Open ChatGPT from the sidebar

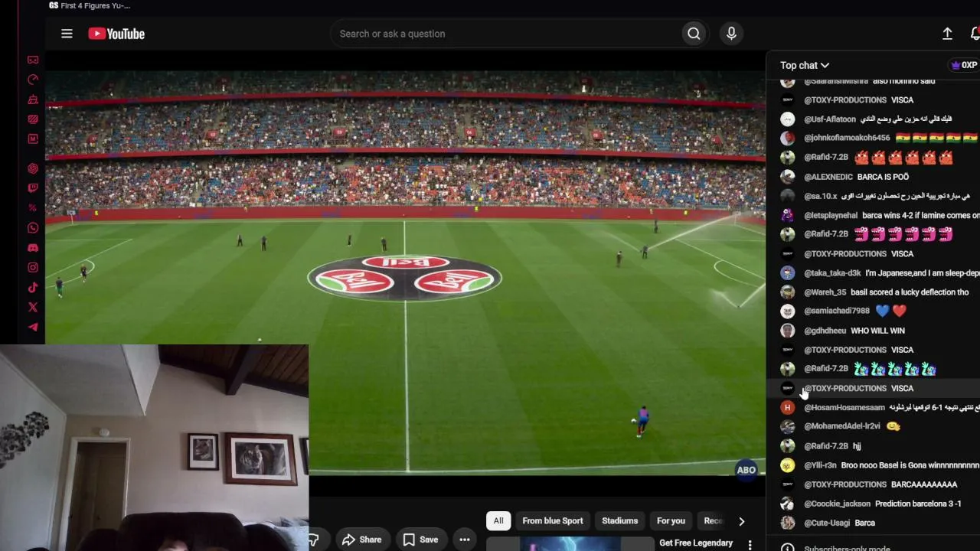tap(33, 168)
